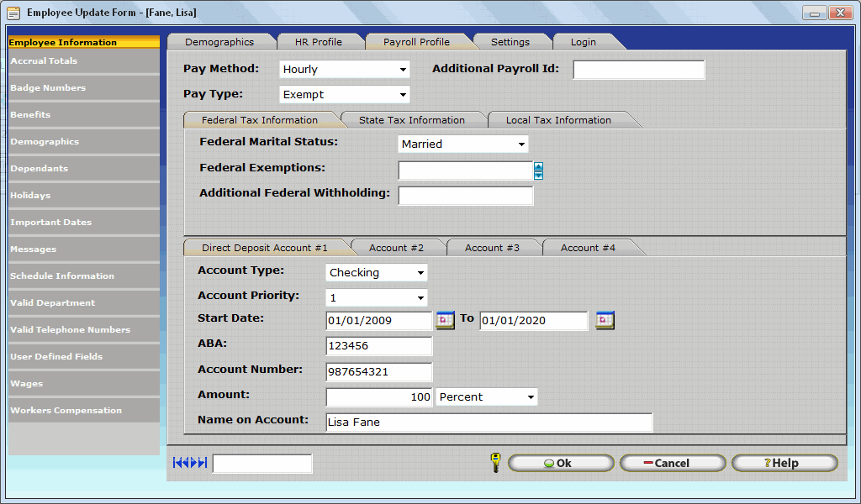Go to the previous record arrow
This screenshot has width=861, height=504.
(186, 462)
